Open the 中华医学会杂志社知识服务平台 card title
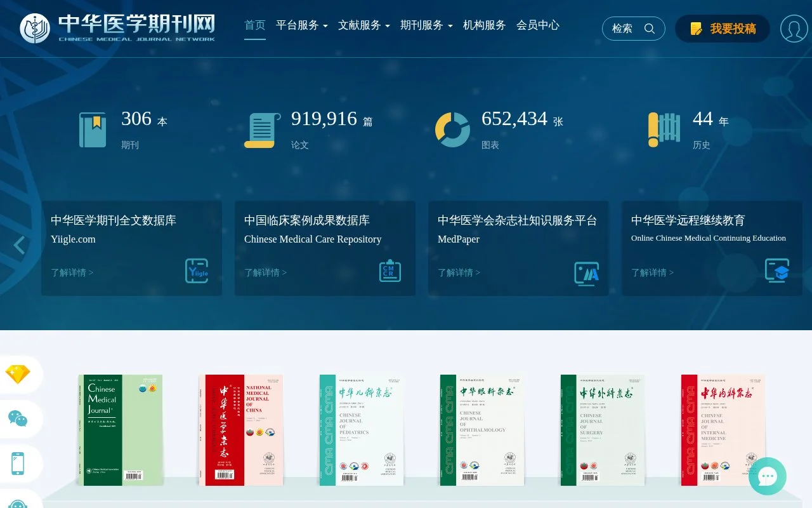 [518, 220]
